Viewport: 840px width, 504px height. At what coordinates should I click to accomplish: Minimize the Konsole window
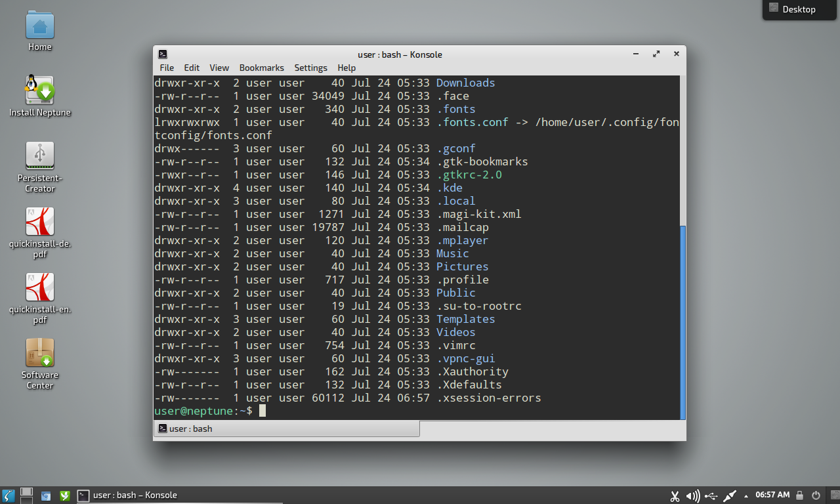click(x=635, y=54)
